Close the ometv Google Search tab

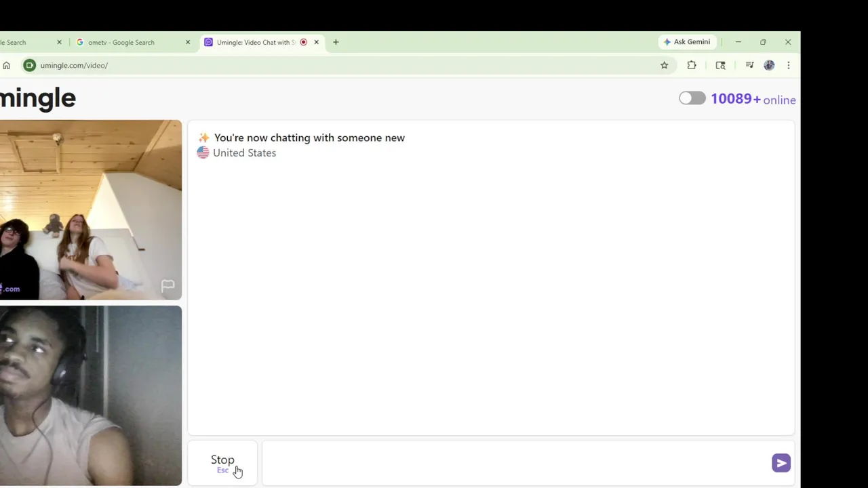coord(188,42)
